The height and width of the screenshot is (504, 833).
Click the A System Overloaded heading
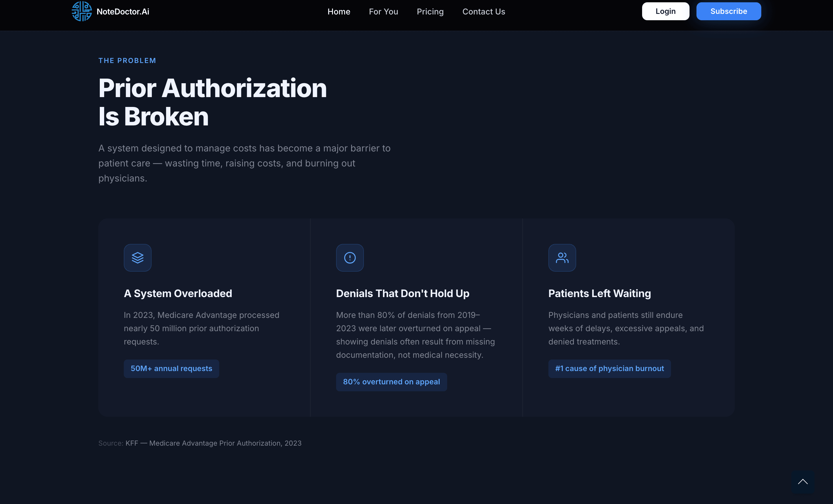pyautogui.click(x=178, y=293)
